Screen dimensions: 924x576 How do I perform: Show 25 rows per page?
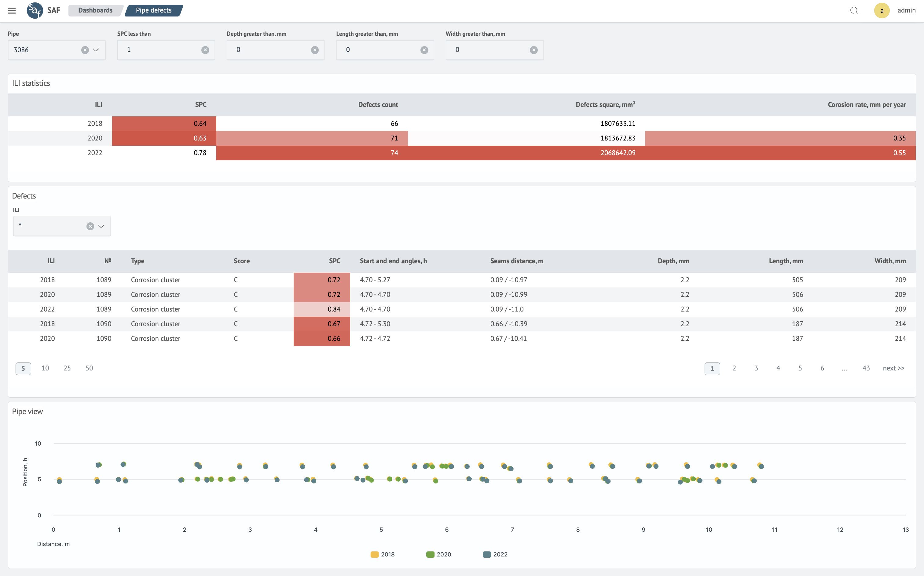[67, 368]
